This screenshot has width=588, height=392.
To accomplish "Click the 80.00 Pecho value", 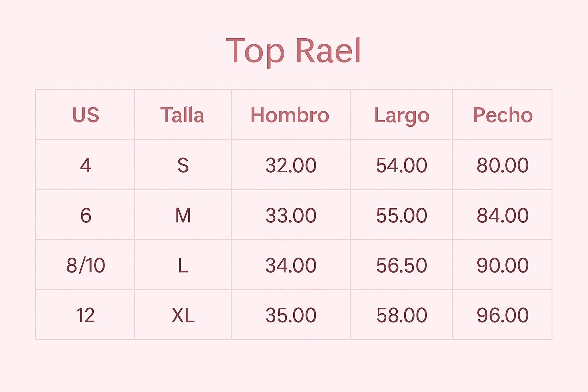I will point(503,165).
